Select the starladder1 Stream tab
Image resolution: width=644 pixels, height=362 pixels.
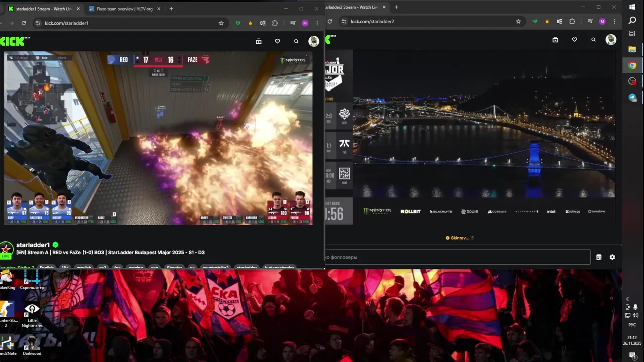click(x=44, y=9)
